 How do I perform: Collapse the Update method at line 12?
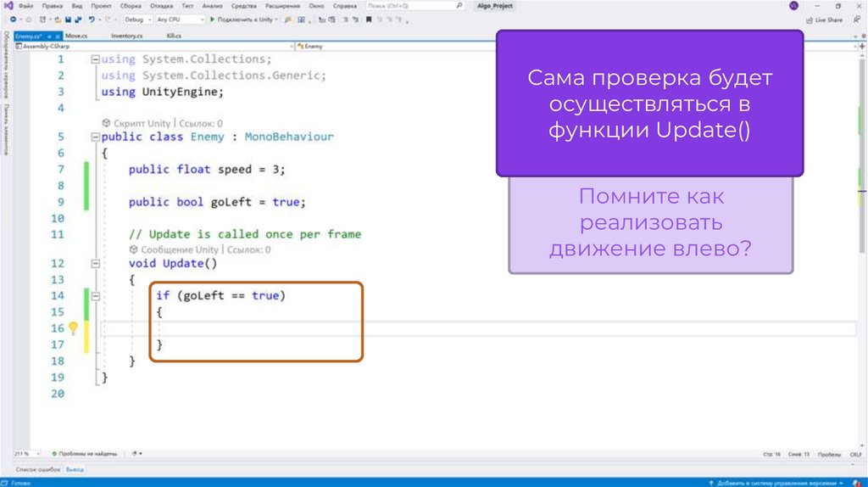(x=95, y=264)
